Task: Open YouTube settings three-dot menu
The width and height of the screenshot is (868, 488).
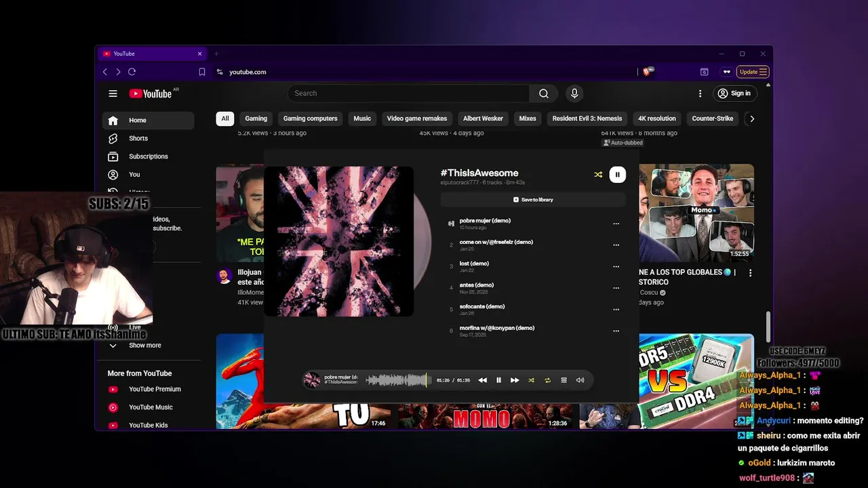Action: 701,94
